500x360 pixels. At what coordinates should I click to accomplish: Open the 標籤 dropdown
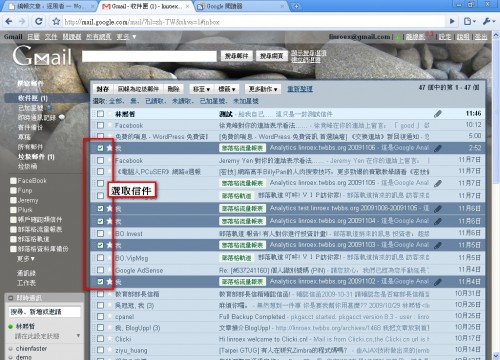click(x=227, y=89)
